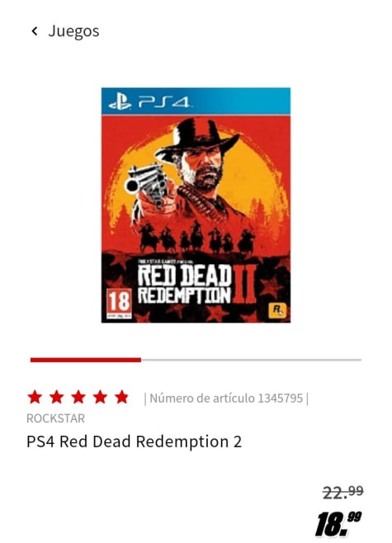392x543 pixels.
Task: Click the Rockstar logo on game cover
Action: coord(277,310)
